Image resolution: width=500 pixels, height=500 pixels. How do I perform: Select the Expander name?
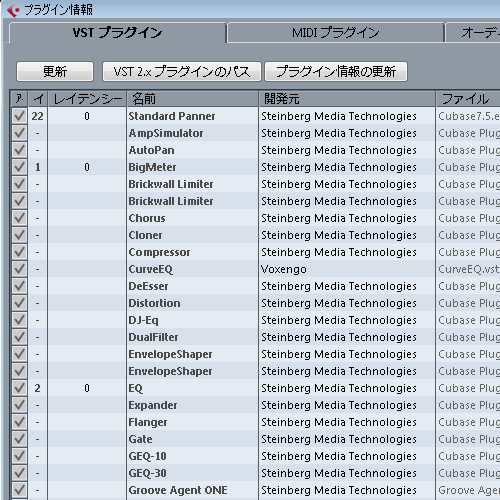coord(153,405)
